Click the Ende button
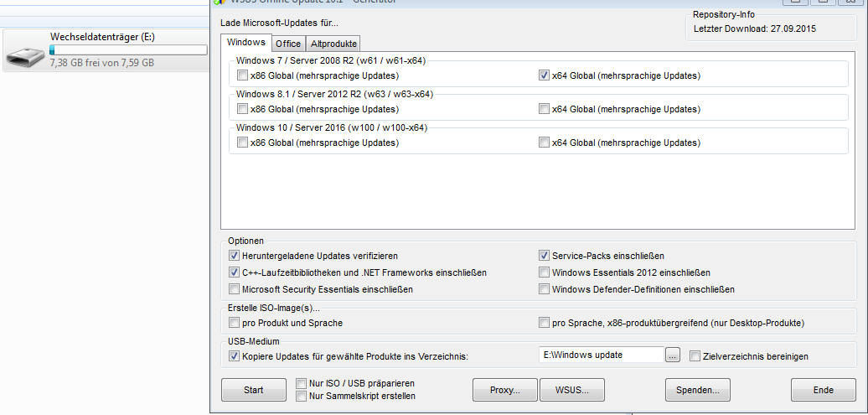The image size is (868, 415). click(x=823, y=390)
